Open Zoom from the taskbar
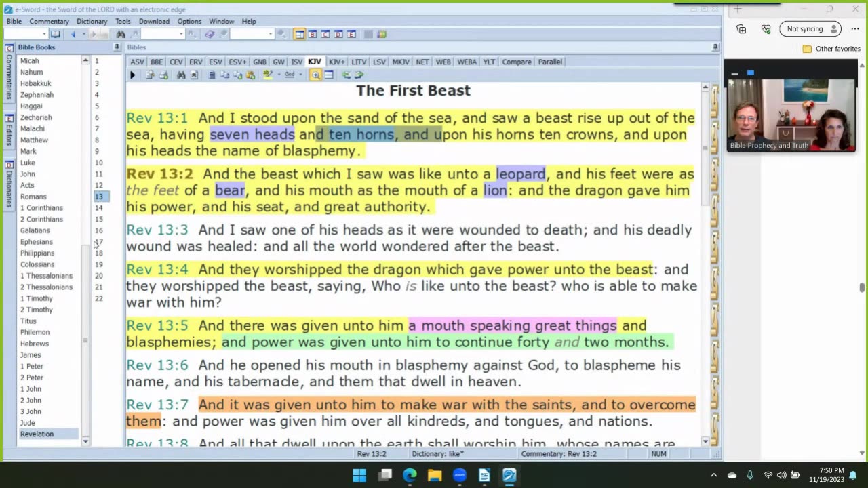The image size is (868, 488). [459, 475]
